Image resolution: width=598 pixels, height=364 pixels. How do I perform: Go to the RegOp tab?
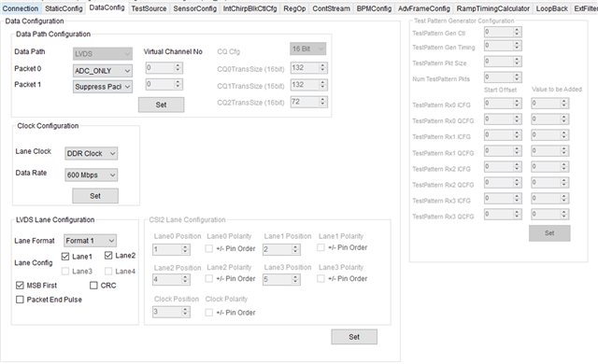pyautogui.click(x=294, y=8)
